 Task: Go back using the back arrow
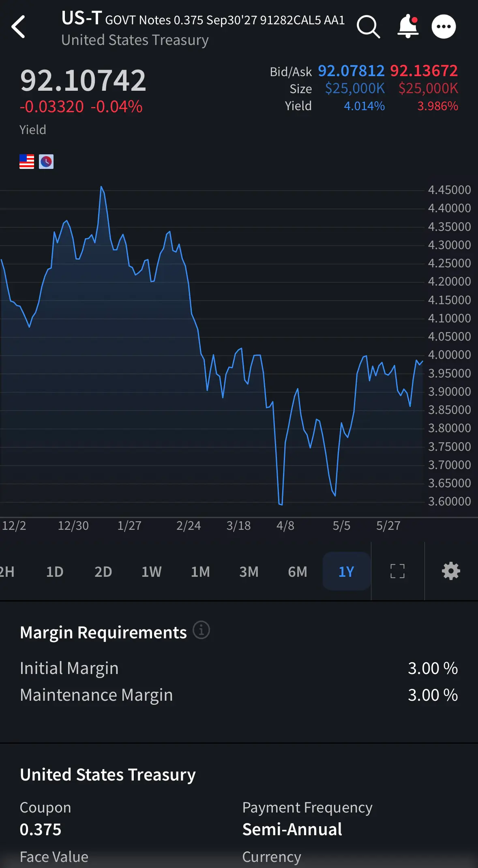18,27
